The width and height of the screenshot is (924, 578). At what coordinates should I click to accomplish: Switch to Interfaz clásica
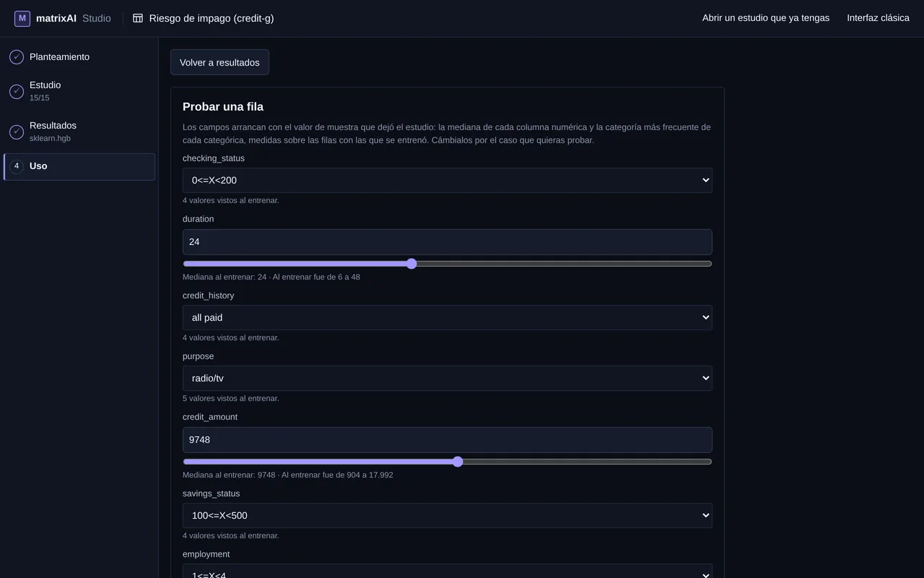[878, 18]
